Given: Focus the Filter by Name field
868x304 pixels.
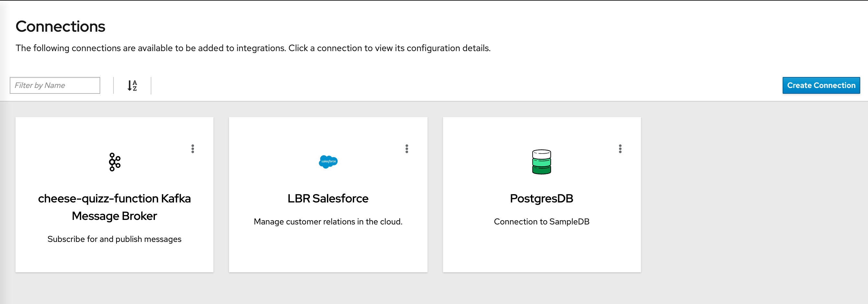Looking at the screenshot, I should [55, 85].
